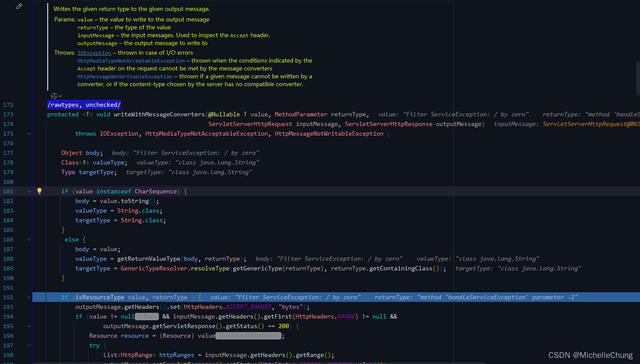Click gutter line number 172
Image resolution: width=640 pixels, height=364 pixels.
point(8,105)
